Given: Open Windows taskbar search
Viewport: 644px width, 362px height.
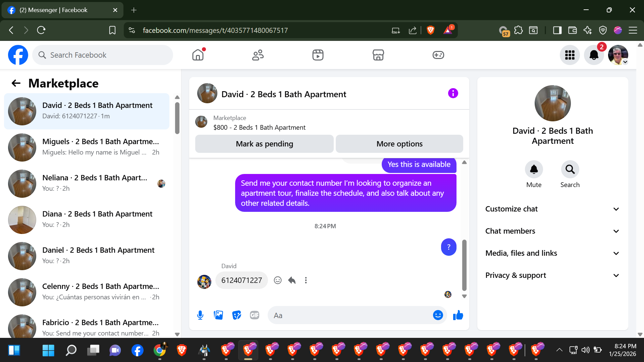Looking at the screenshot, I should (71, 350).
